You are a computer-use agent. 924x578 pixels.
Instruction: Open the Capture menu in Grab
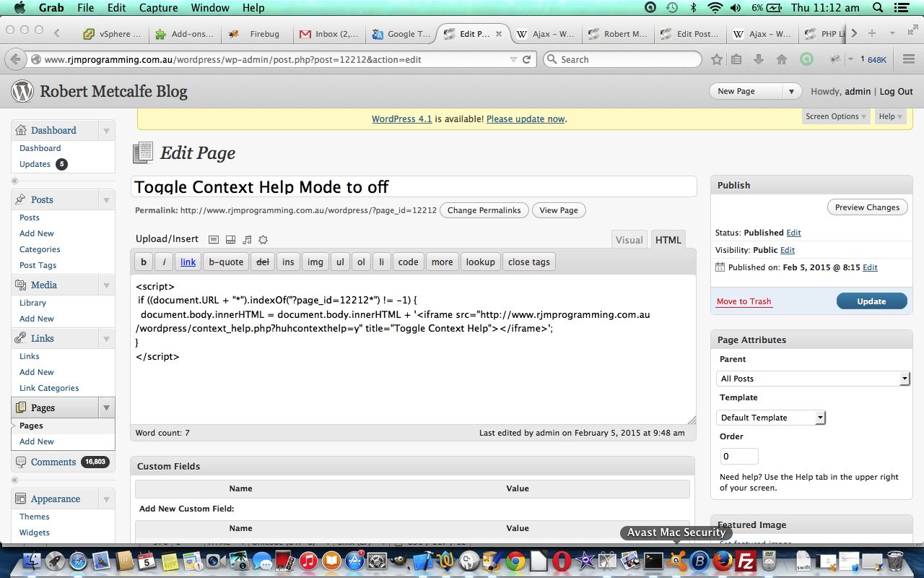158,8
